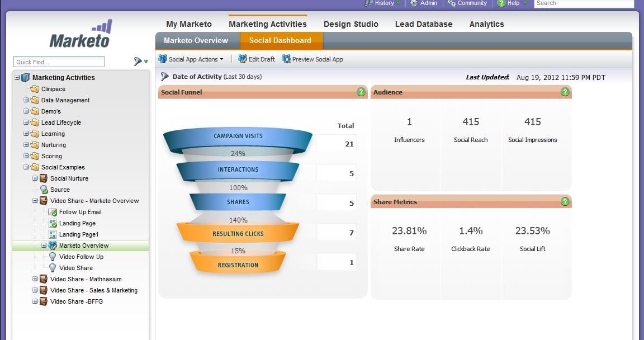Click the Marketo Overview social app icon
644x340 pixels.
(53, 245)
